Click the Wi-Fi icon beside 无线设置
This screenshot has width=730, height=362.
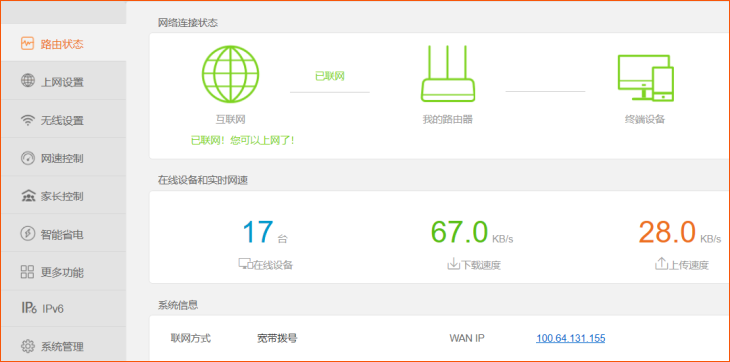tap(27, 120)
